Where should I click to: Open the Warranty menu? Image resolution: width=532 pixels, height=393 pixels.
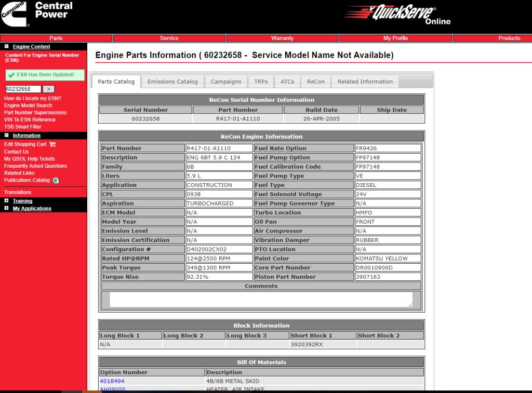pyautogui.click(x=282, y=38)
